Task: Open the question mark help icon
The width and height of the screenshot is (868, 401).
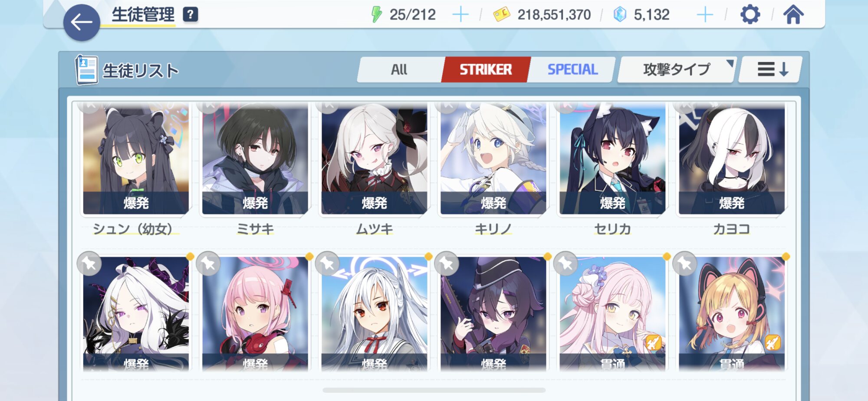Action: click(190, 15)
